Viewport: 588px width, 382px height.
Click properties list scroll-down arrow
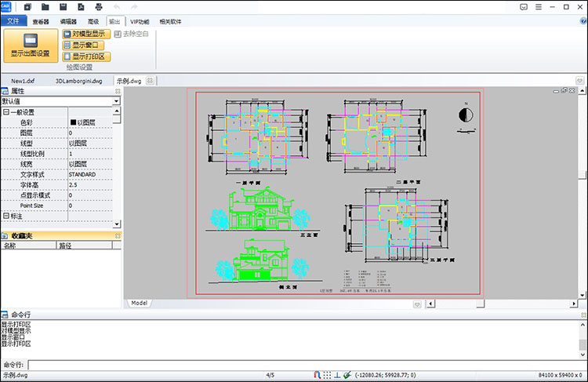[117, 224]
